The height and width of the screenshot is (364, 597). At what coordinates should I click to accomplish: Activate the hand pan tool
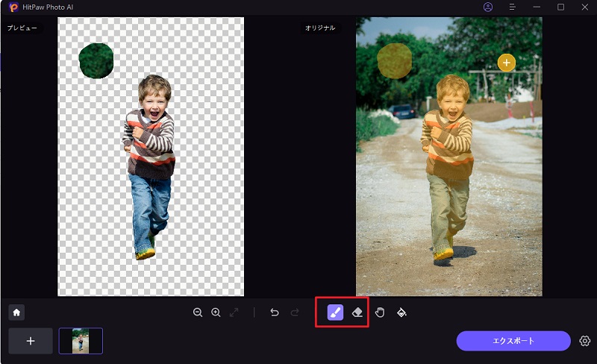click(380, 313)
